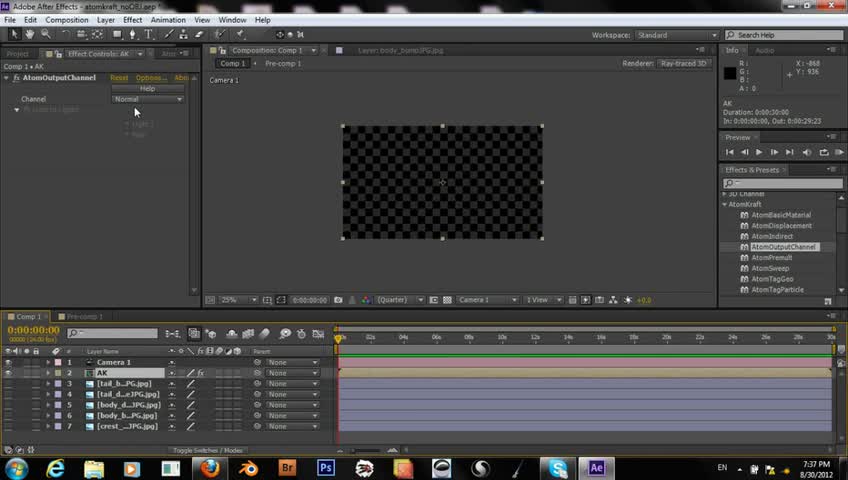The image size is (848, 480).
Task: Click the Toggle Switches / Modes button
Action: click(209, 451)
